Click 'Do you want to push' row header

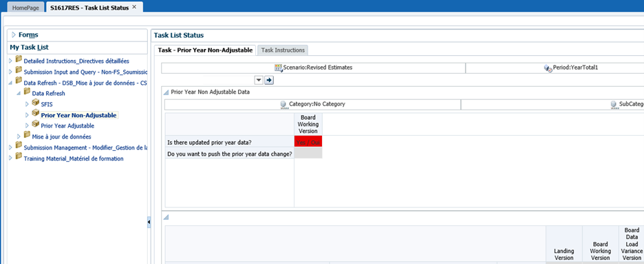[230, 154]
